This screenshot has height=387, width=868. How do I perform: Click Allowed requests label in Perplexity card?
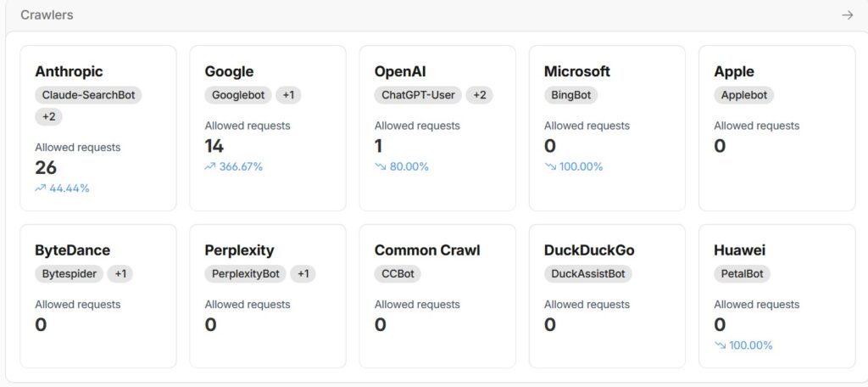(248, 305)
